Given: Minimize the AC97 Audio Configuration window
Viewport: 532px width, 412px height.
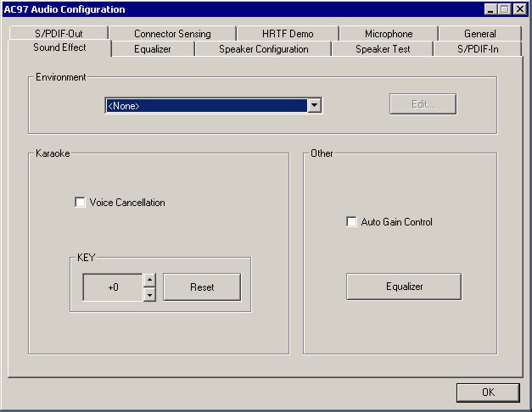Looking at the screenshot, I should [490, 9].
